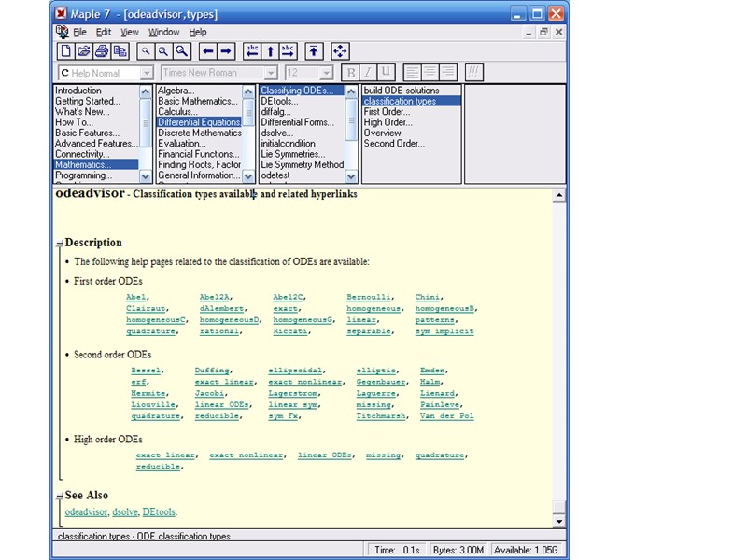This screenshot has width=747, height=560.
Task: Open the Times New Roman font dropdown
Action: [271, 73]
